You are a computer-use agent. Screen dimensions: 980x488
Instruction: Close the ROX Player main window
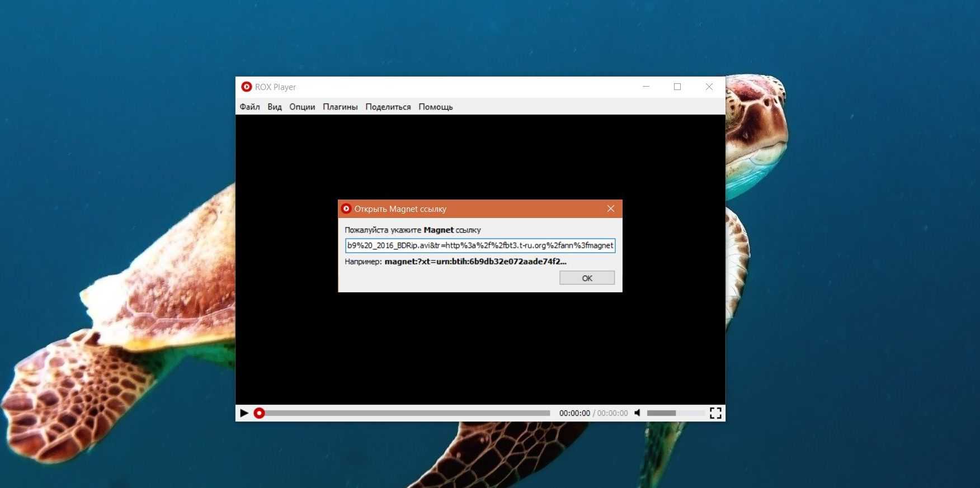(x=709, y=87)
